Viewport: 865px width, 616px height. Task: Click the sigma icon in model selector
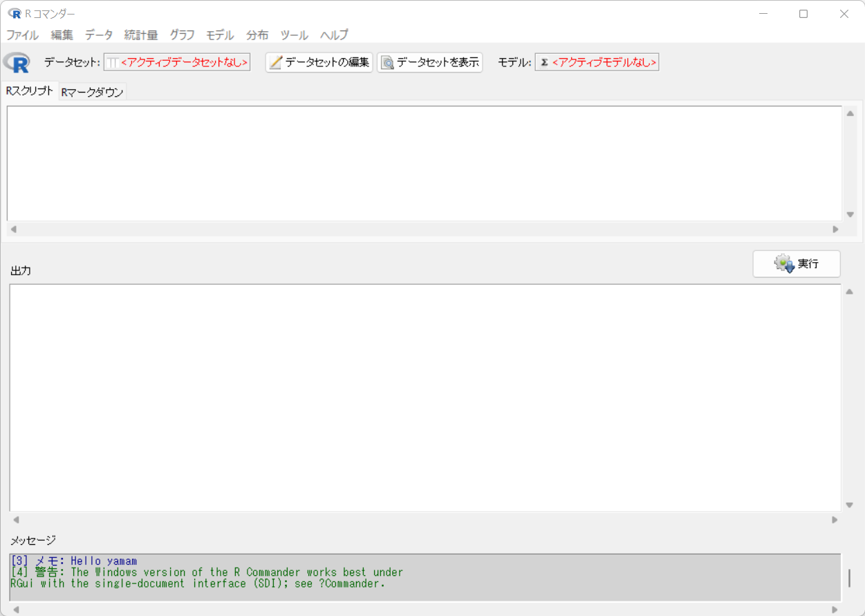pos(544,63)
